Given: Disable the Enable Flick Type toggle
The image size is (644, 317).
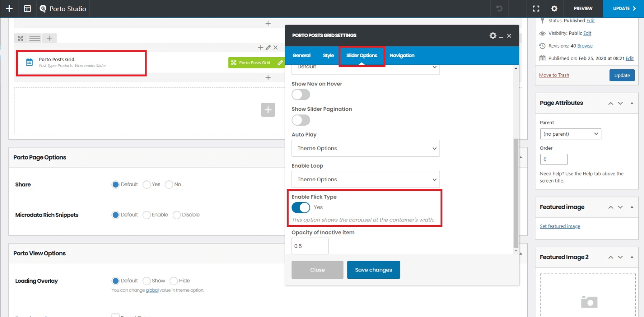Looking at the screenshot, I should coord(301,207).
